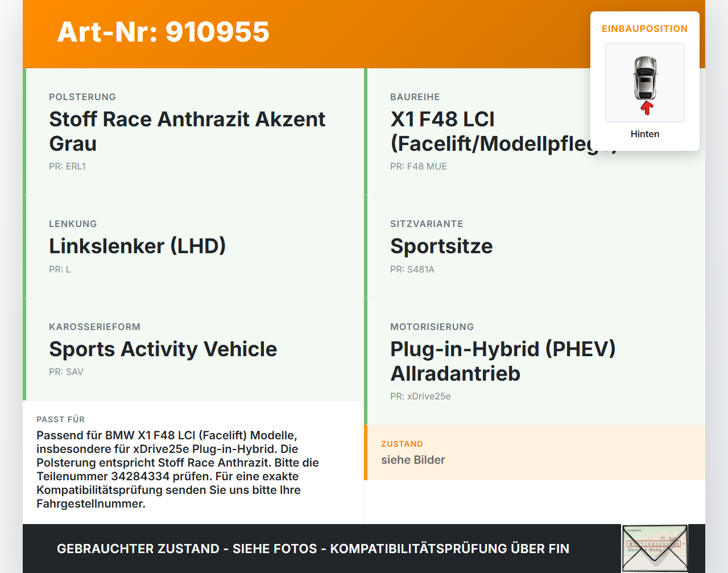Select Sports Activity Vehicle body type
The height and width of the screenshot is (573, 728).
tap(163, 349)
